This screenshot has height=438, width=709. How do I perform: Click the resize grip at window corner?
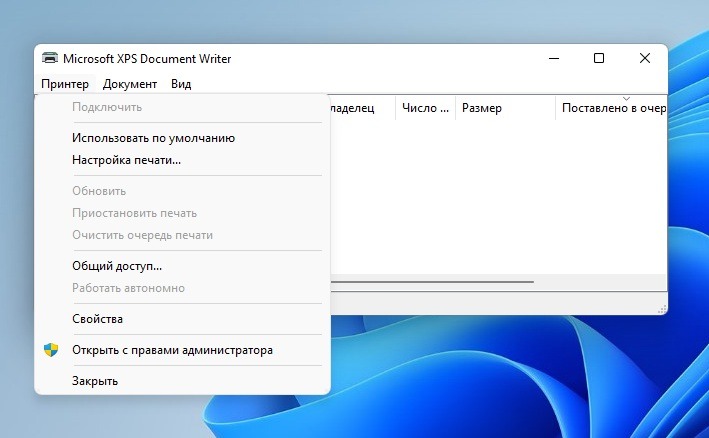(x=662, y=309)
